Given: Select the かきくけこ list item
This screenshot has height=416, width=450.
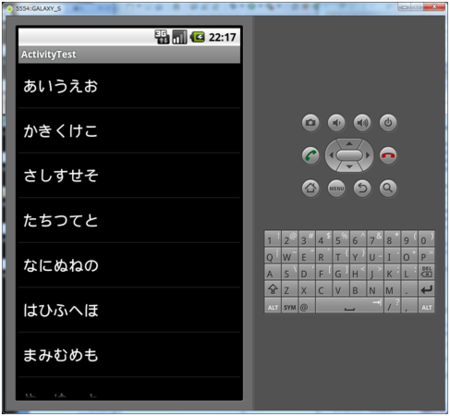Looking at the screenshot, I should (129, 130).
